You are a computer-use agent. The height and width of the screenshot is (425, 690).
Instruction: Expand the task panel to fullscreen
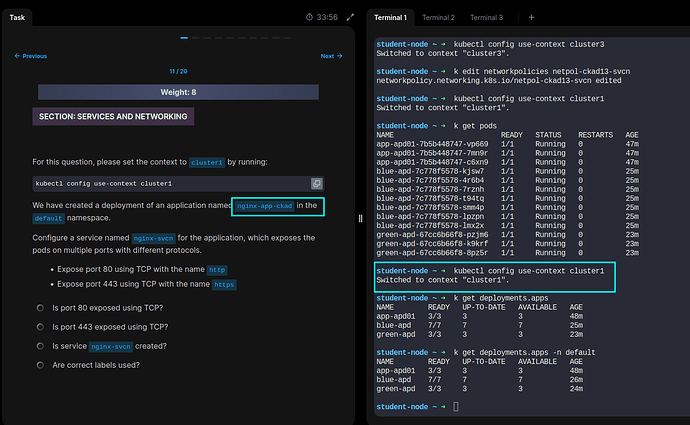tap(350, 17)
